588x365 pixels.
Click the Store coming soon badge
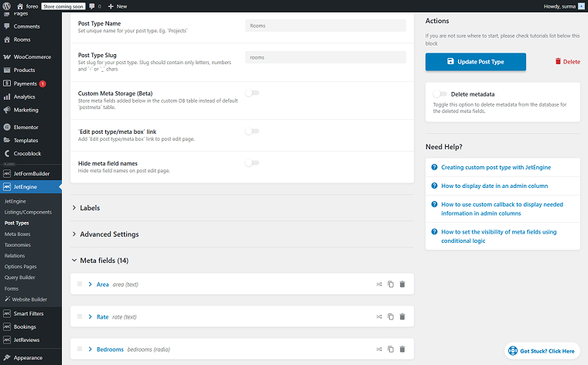(x=63, y=6)
